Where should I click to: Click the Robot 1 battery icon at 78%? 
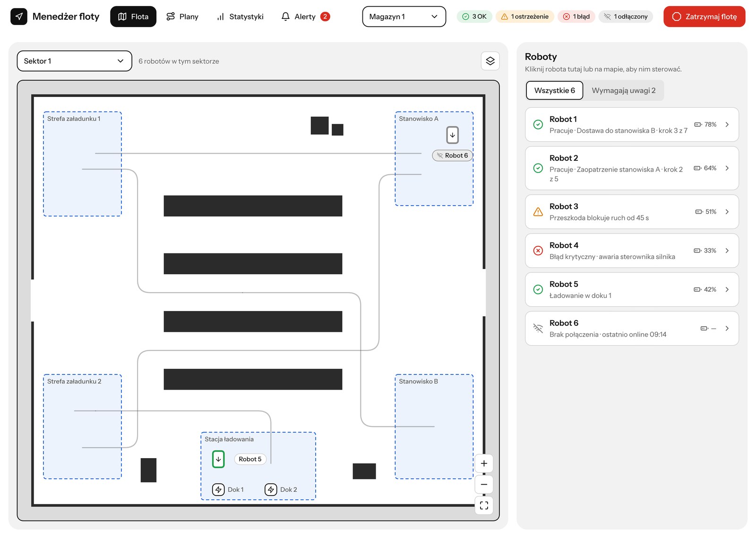698,124
